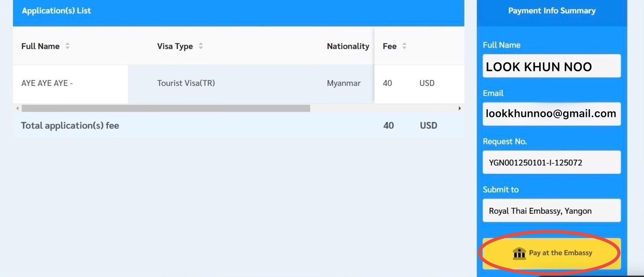
Task: Click the Nationality column header
Action: coord(348,46)
